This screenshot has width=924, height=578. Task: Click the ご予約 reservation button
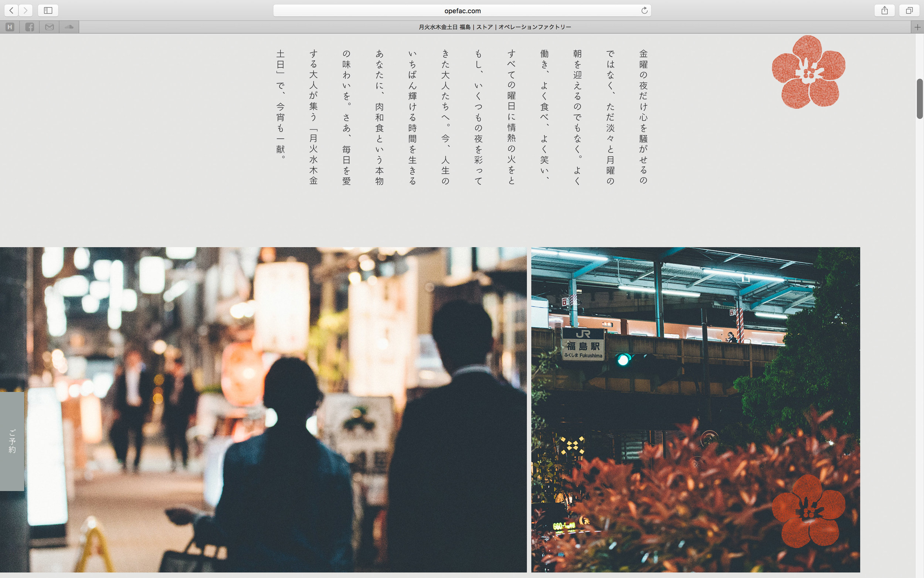(12, 441)
